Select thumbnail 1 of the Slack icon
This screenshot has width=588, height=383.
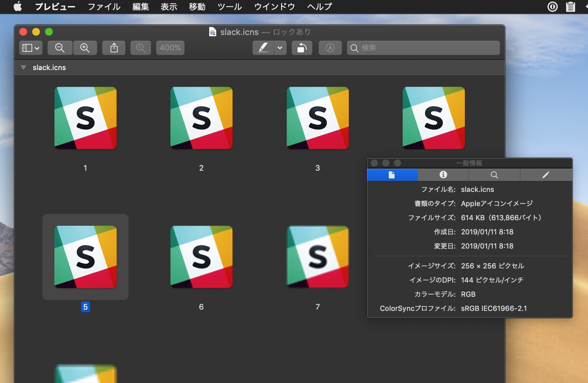(x=86, y=118)
